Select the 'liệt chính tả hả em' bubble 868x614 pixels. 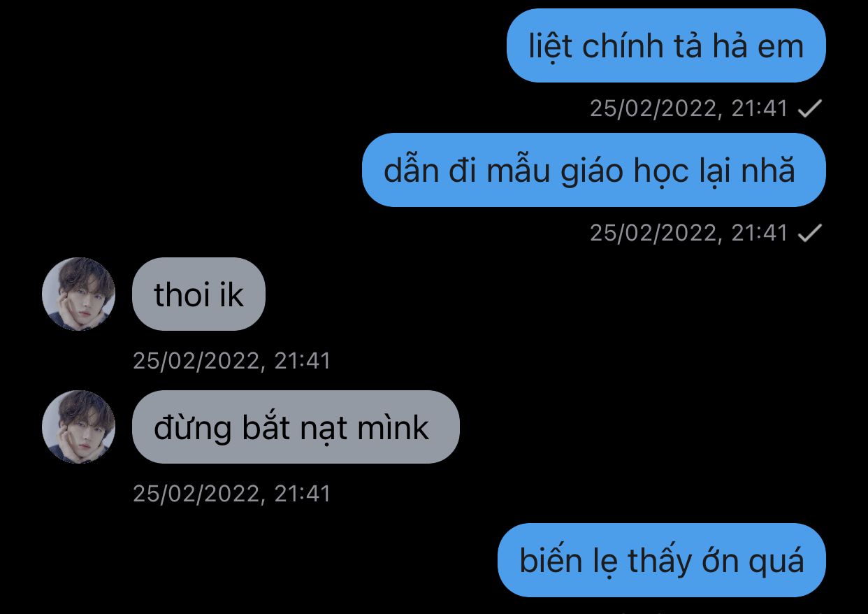pos(665,45)
